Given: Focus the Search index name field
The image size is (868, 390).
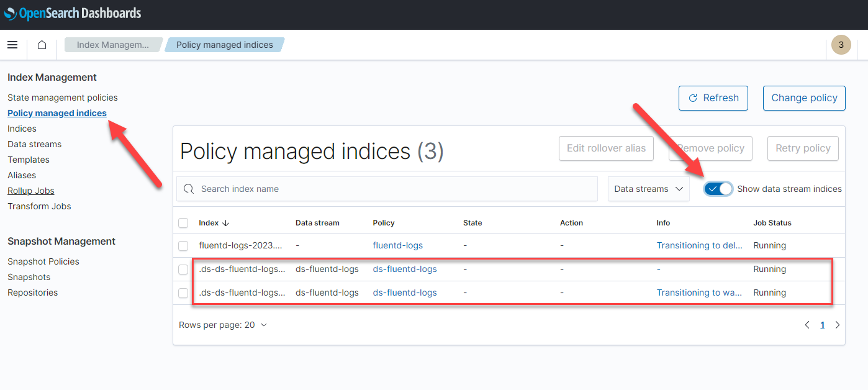Looking at the screenshot, I should pyautogui.click(x=391, y=189).
